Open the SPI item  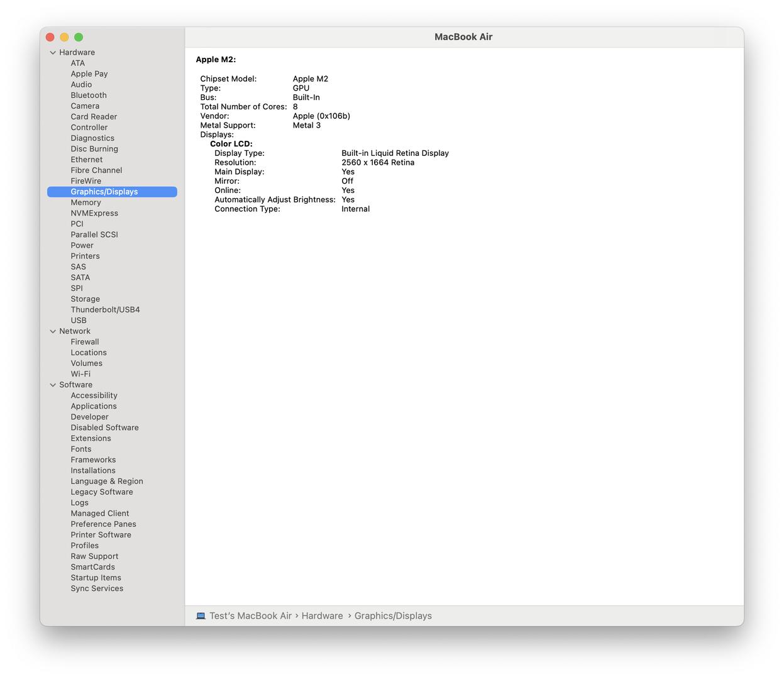click(77, 288)
